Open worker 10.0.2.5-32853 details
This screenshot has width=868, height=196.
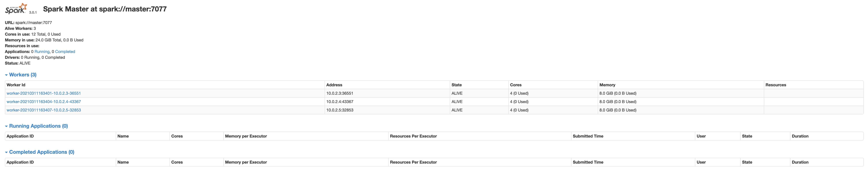[44, 110]
